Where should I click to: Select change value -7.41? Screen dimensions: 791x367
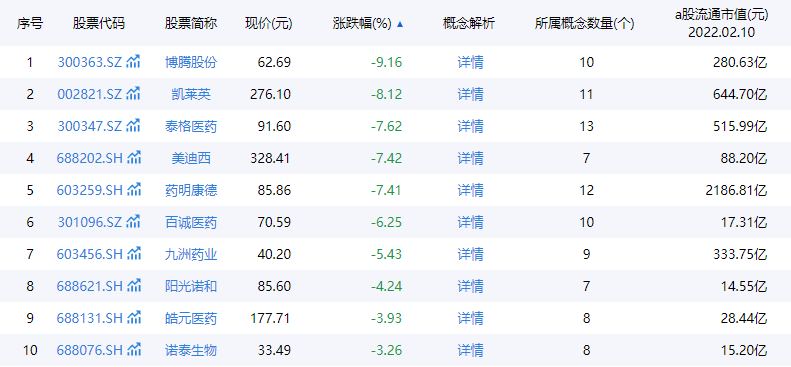point(386,190)
